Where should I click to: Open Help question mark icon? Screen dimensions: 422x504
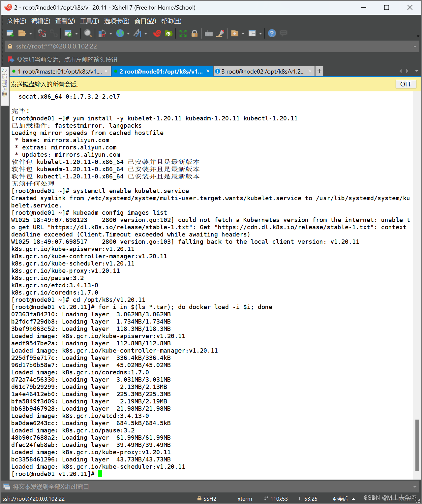pos(272,33)
